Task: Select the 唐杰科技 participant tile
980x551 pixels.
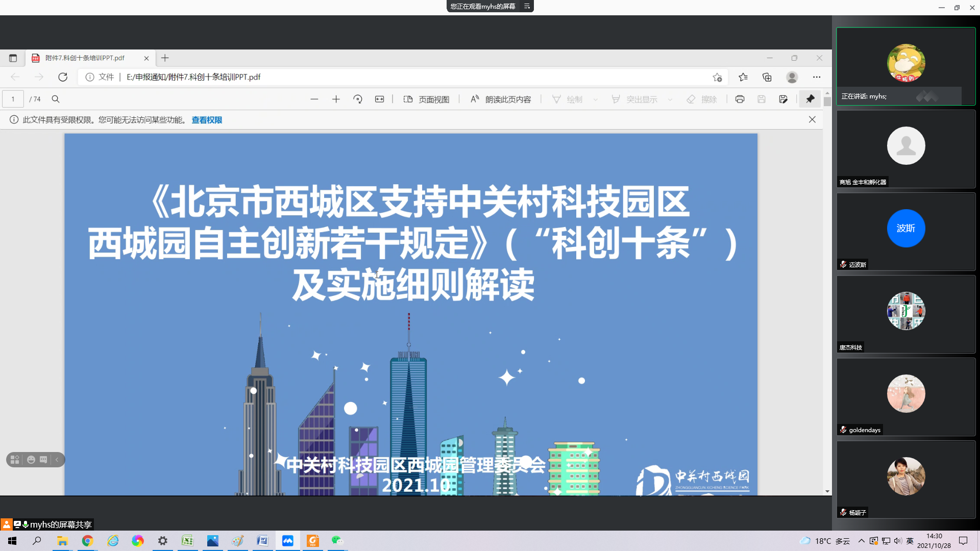Action: coord(906,314)
